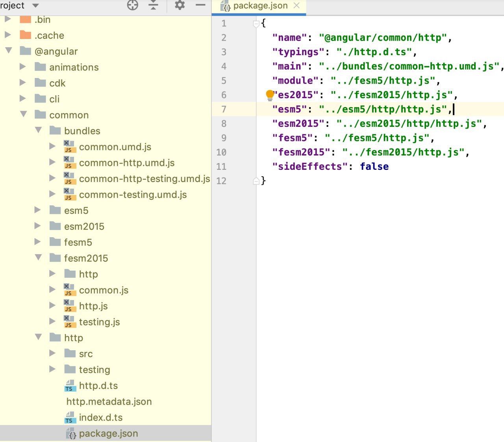This screenshot has width=504, height=442.
Task: Click the common.umd.js file icon
Action: (70, 147)
